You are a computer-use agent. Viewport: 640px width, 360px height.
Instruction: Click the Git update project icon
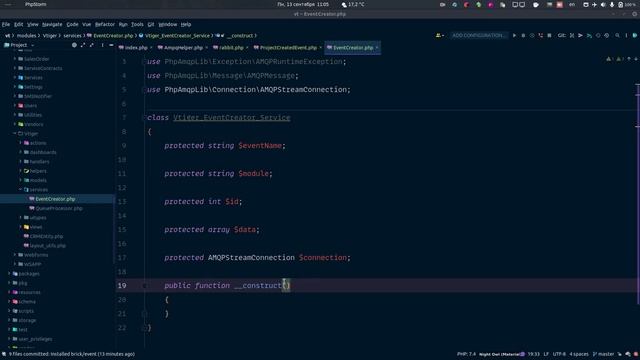point(572,36)
